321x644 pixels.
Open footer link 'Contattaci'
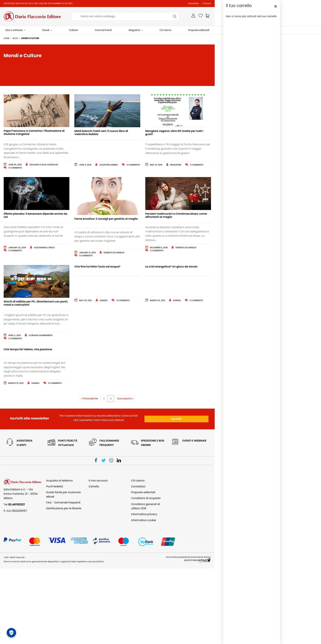[x=138, y=486]
